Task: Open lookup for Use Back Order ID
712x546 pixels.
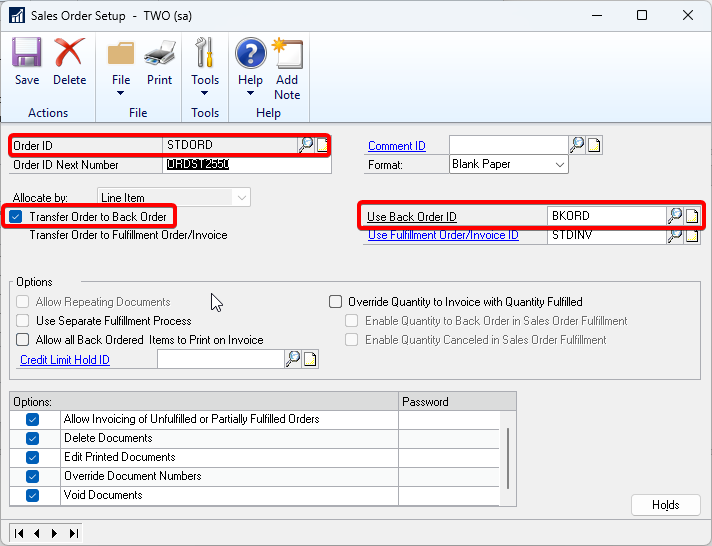Action: click(x=675, y=215)
